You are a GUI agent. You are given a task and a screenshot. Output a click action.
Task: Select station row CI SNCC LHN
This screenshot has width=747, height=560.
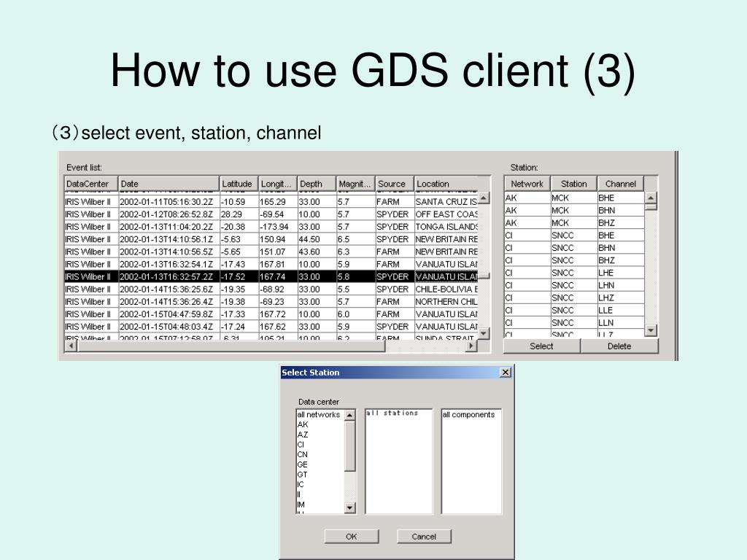click(x=574, y=285)
